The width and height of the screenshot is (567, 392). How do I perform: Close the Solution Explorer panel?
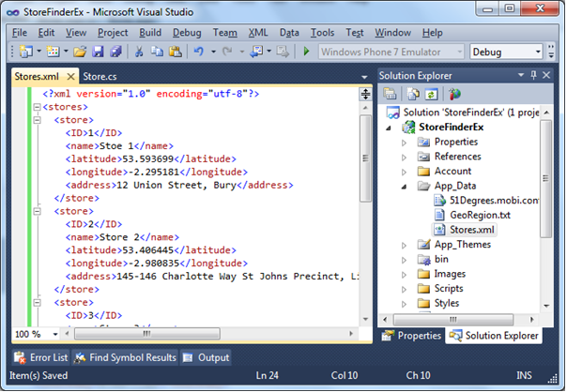click(x=546, y=75)
